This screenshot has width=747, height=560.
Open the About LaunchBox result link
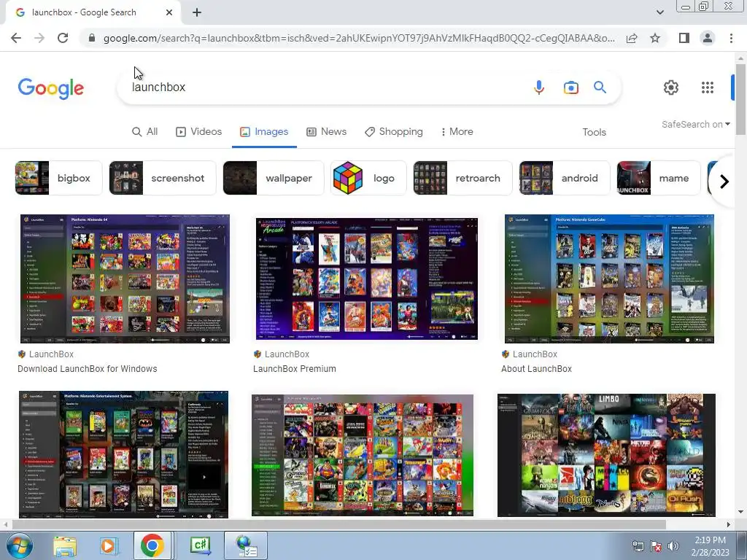(x=536, y=368)
